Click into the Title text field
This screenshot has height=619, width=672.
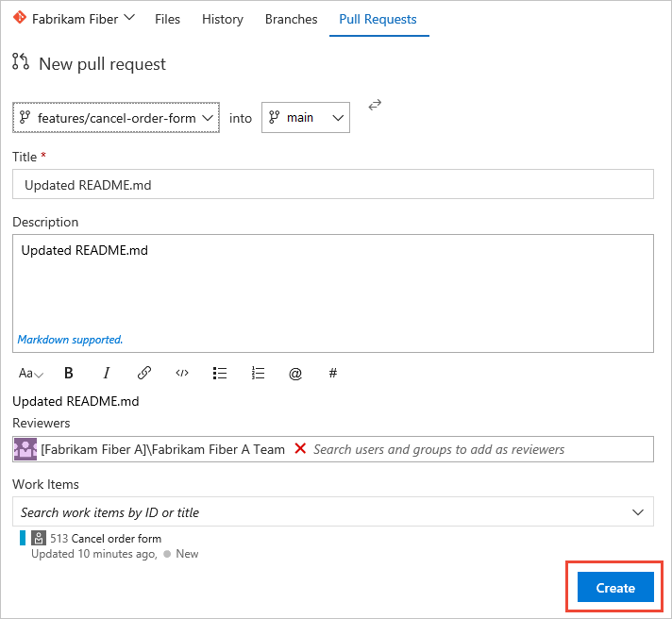[x=332, y=185]
